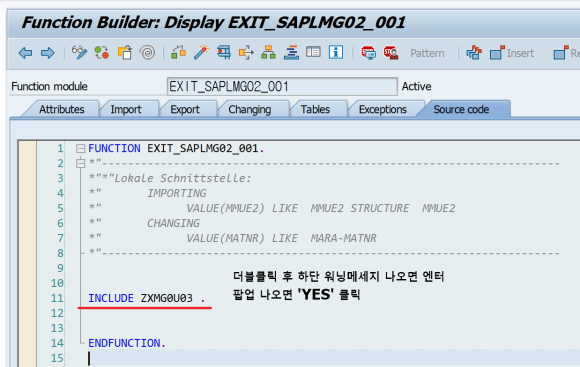Collapse the FUNCTION block on line 1
Image resolution: width=580 pixels, height=367 pixels.
(80, 149)
